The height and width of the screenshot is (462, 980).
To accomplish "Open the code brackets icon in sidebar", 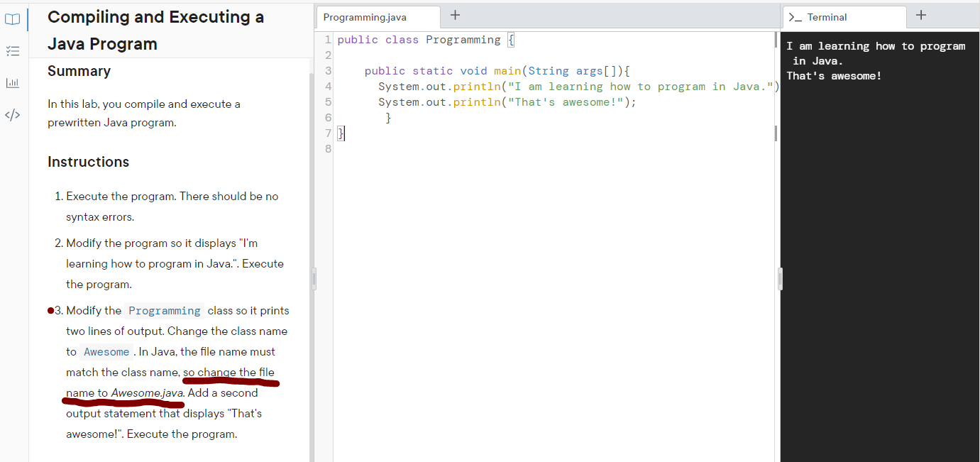I will click(x=13, y=114).
